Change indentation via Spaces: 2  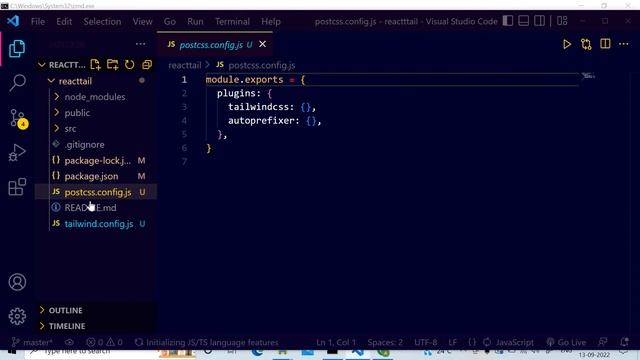click(x=385, y=342)
